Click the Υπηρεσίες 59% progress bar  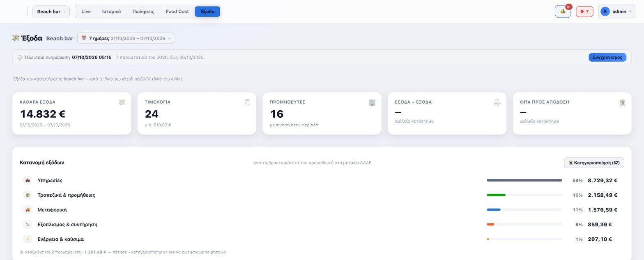[x=524, y=180]
